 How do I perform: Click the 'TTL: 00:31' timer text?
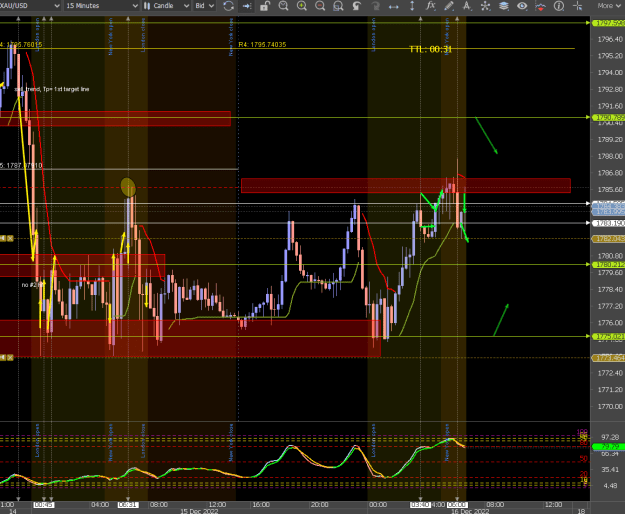pos(430,49)
